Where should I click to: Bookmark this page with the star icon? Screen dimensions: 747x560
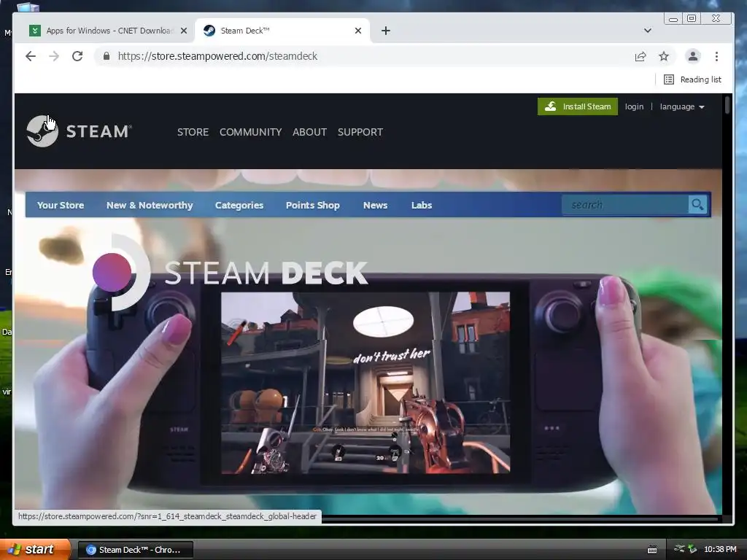coord(664,56)
